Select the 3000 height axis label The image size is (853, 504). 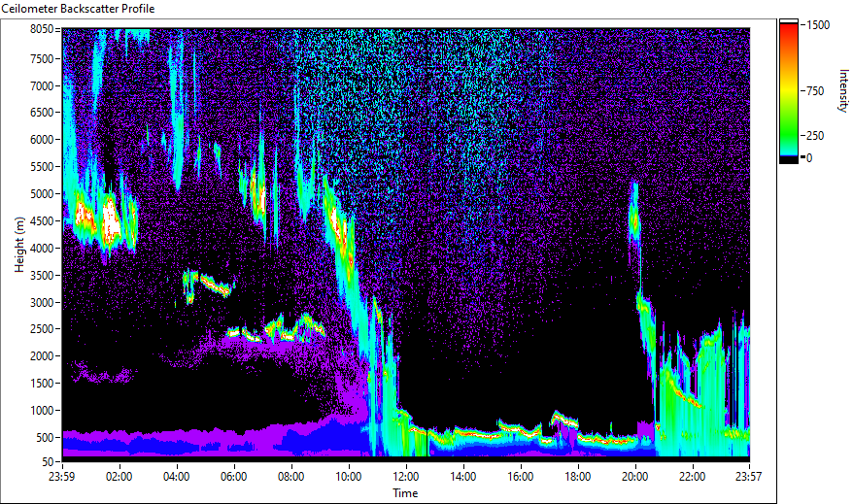coord(42,303)
